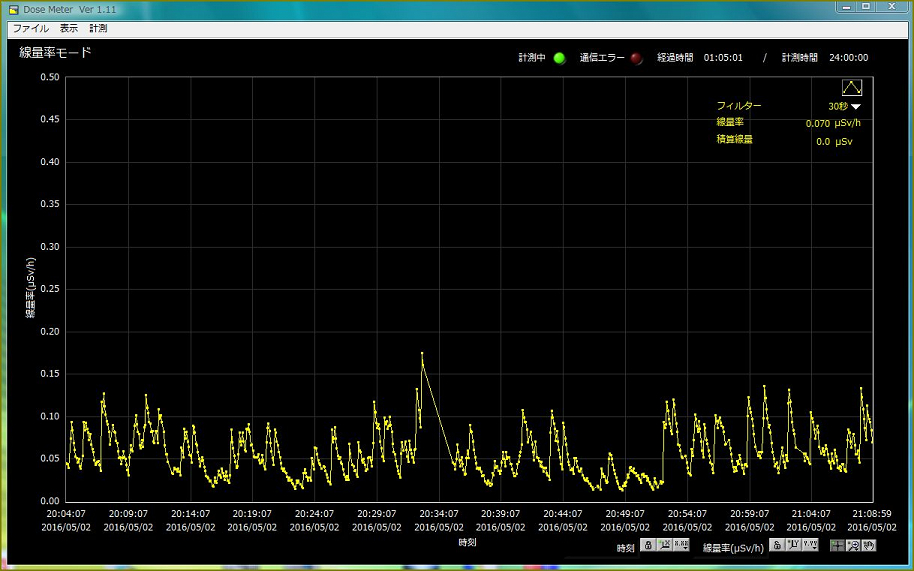914x571 pixels.
Task: Click the green 計測中 status indicator
Action: [560, 58]
